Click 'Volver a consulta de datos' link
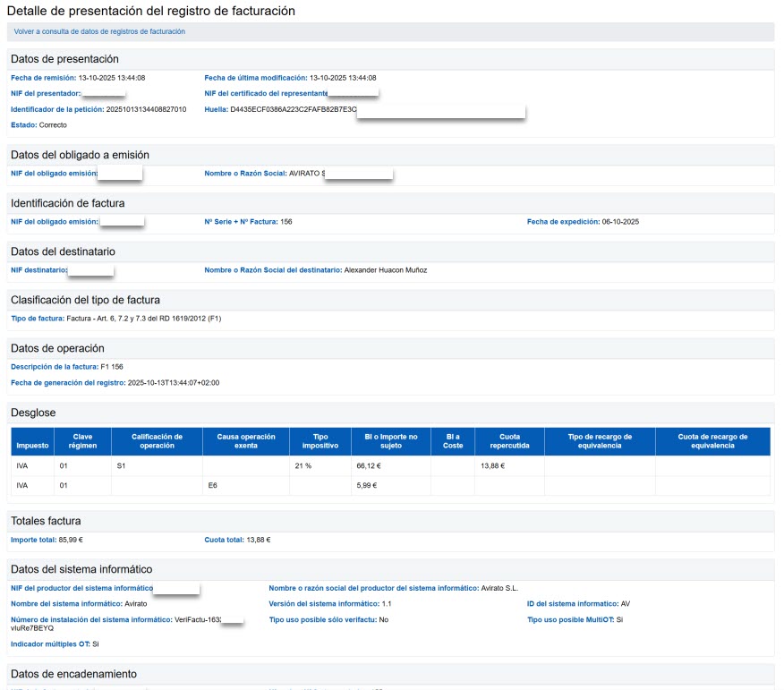The height and width of the screenshot is (690, 784). (99, 31)
